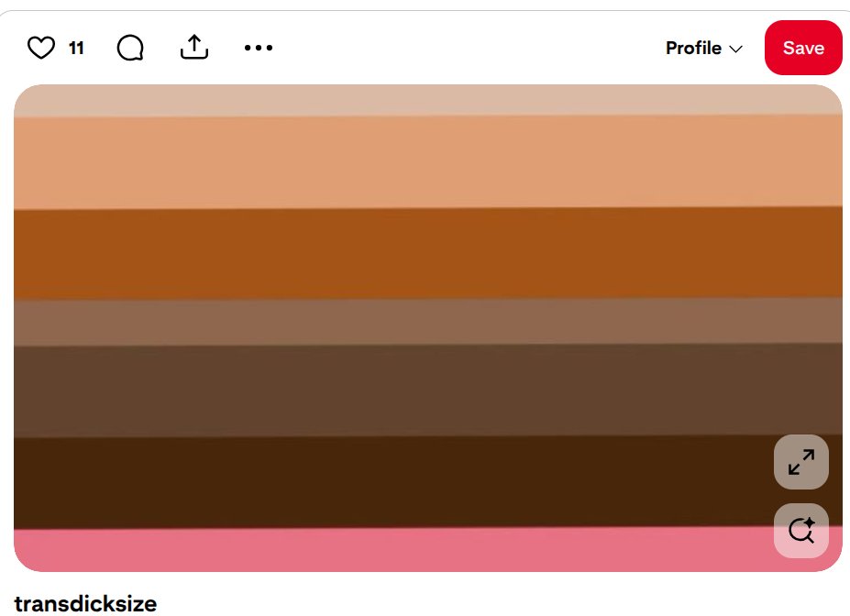The image size is (850, 616).
Task: Expand the image to full view
Action: tap(801, 462)
